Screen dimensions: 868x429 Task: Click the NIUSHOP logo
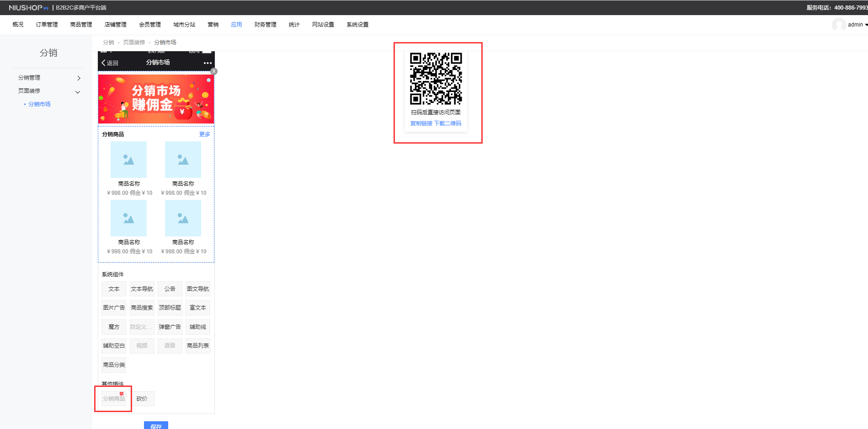click(28, 8)
